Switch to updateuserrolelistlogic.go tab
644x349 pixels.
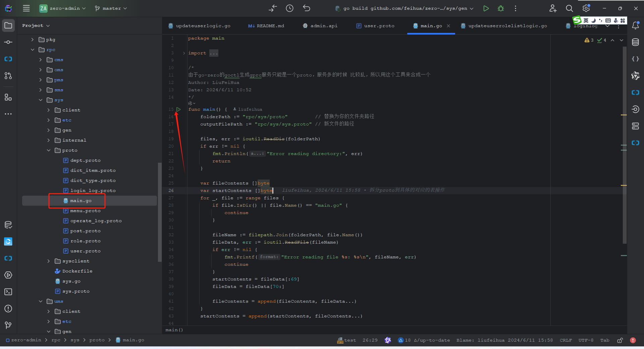504,26
